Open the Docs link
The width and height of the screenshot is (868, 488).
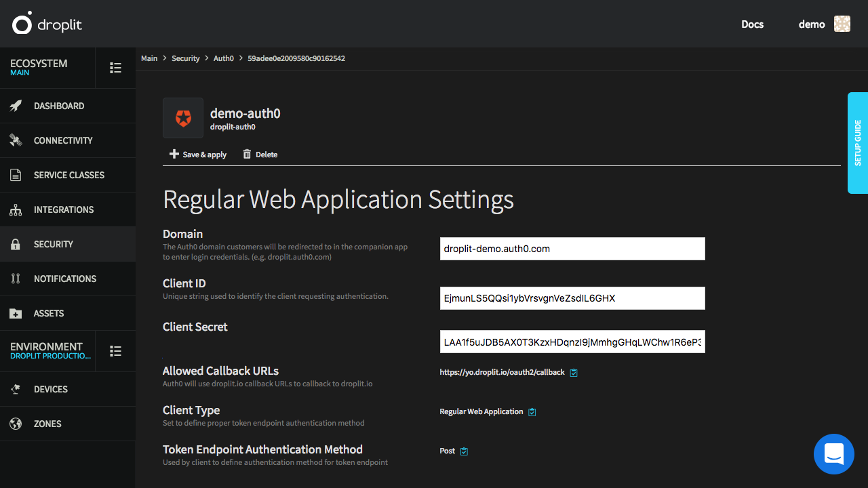click(753, 24)
